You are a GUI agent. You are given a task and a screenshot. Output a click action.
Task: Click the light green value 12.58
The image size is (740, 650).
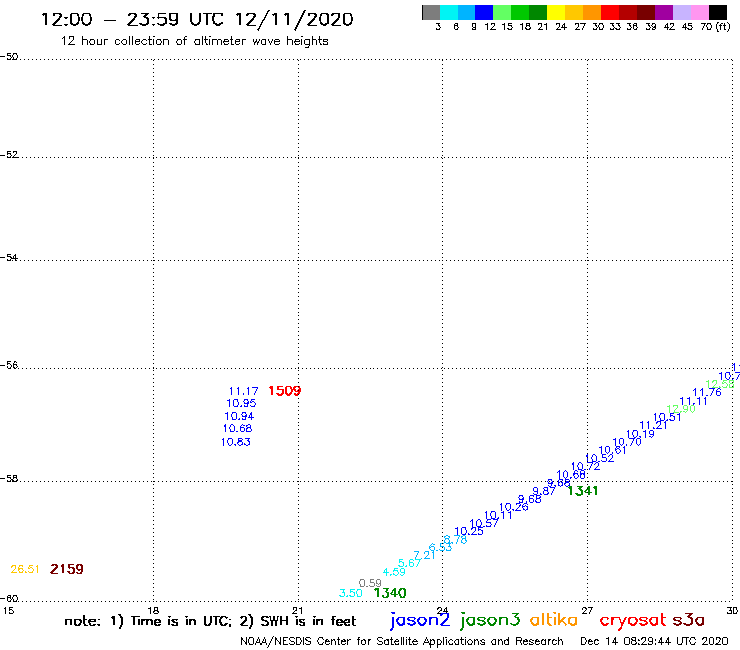click(720, 384)
